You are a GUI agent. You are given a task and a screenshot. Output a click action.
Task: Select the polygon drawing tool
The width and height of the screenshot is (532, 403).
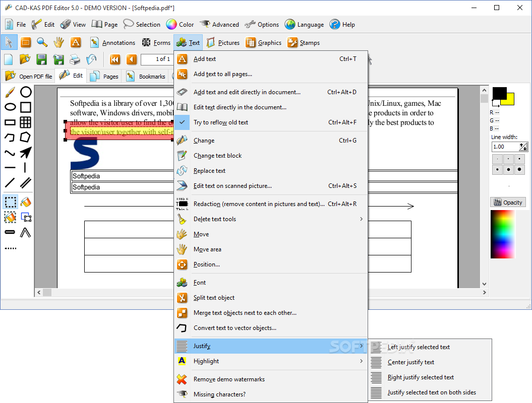(26, 137)
